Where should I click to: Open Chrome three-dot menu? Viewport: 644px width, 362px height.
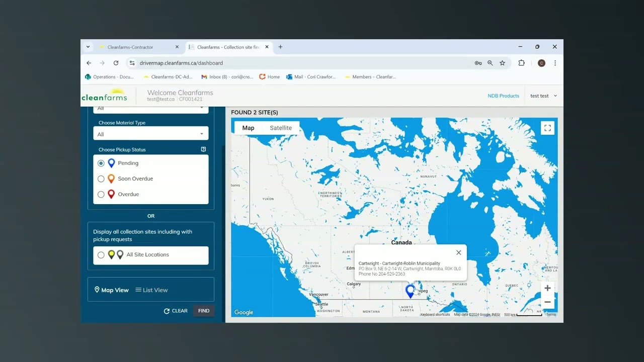pyautogui.click(x=555, y=63)
